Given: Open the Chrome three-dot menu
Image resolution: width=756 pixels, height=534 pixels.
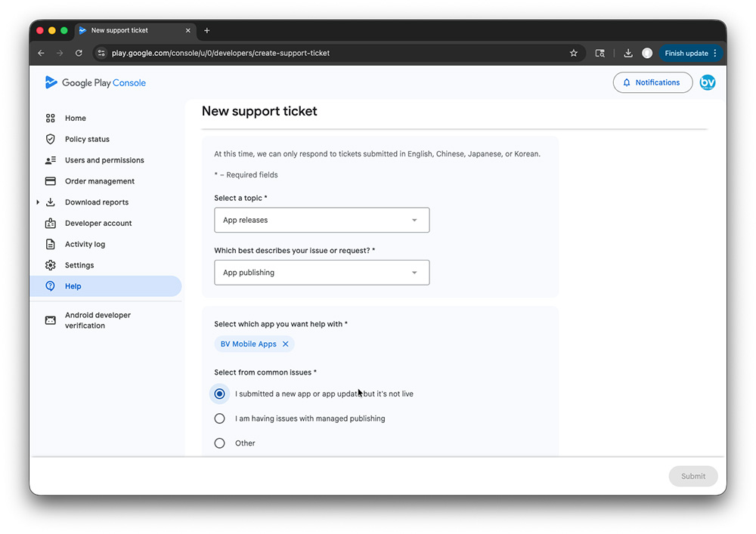Looking at the screenshot, I should (x=715, y=53).
